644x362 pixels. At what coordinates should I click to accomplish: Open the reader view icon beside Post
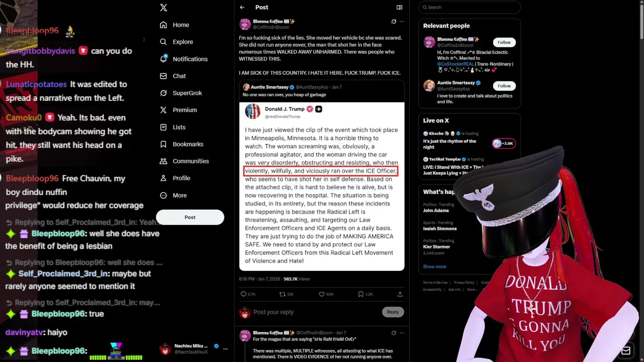(399, 8)
